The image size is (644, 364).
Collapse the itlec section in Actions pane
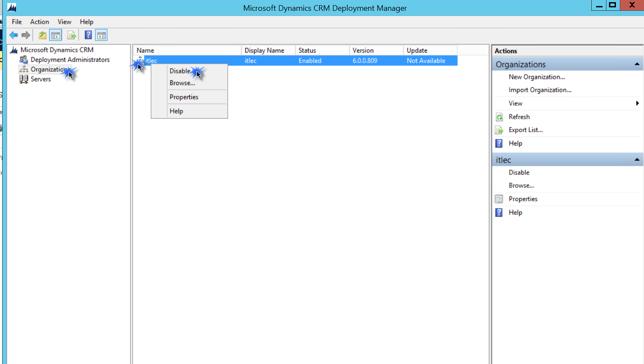636,159
